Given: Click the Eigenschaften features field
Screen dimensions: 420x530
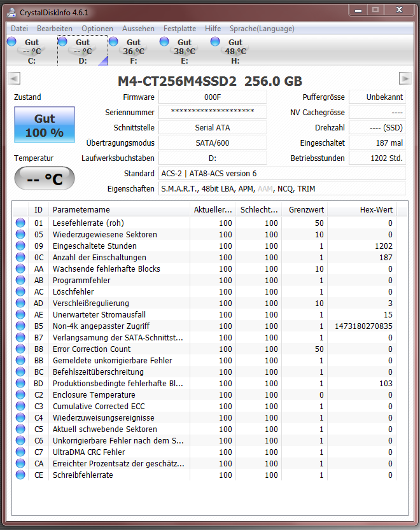Looking at the screenshot, I should pyautogui.click(x=282, y=188).
